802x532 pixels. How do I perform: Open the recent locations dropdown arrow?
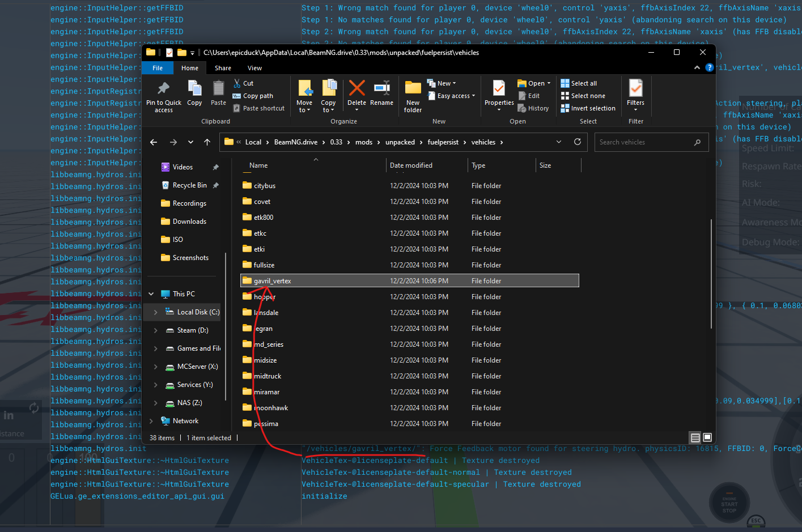point(190,142)
